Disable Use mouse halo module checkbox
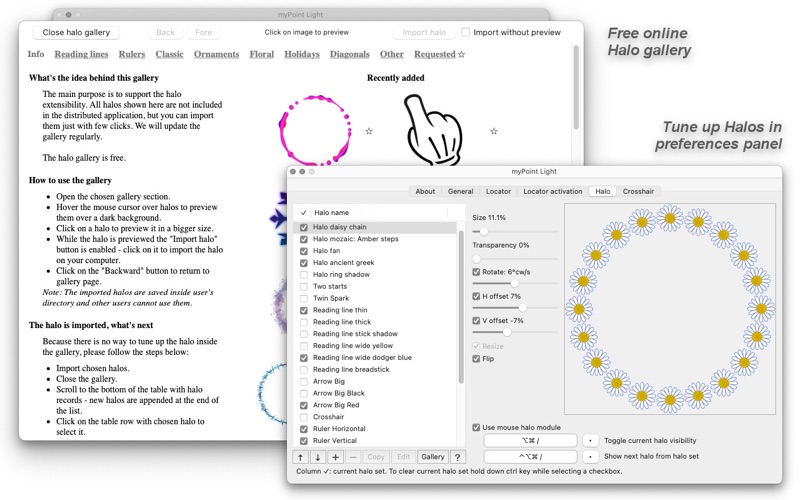 (x=477, y=428)
